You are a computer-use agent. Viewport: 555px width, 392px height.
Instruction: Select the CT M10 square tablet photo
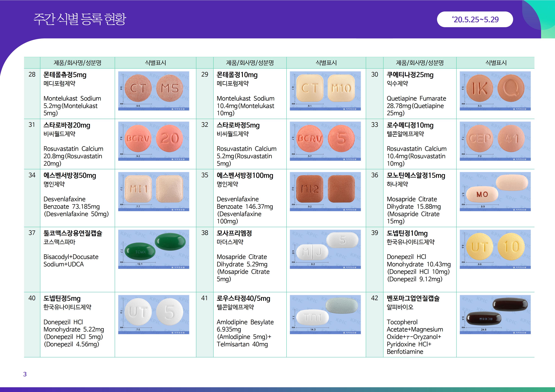(325, 91)
